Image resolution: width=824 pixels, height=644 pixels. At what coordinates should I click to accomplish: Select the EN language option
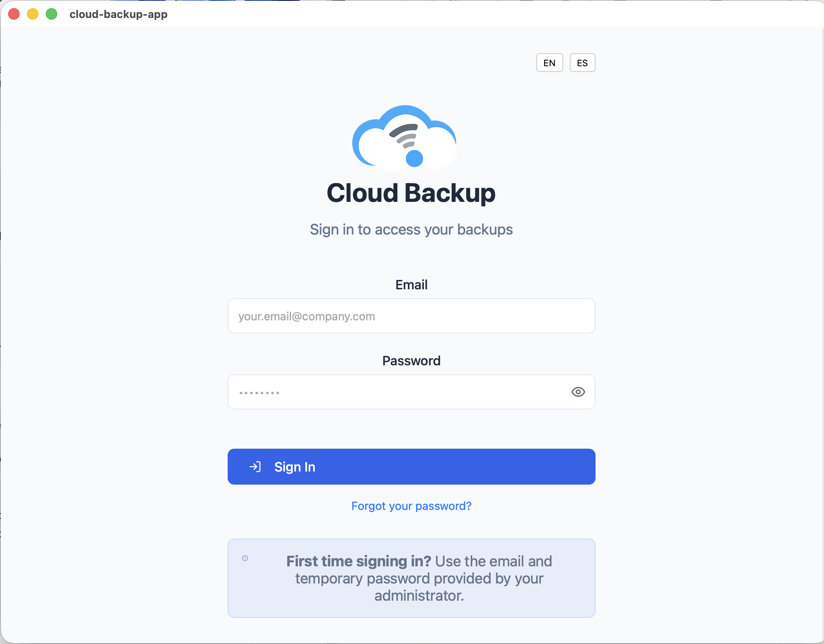coord(549,63)
